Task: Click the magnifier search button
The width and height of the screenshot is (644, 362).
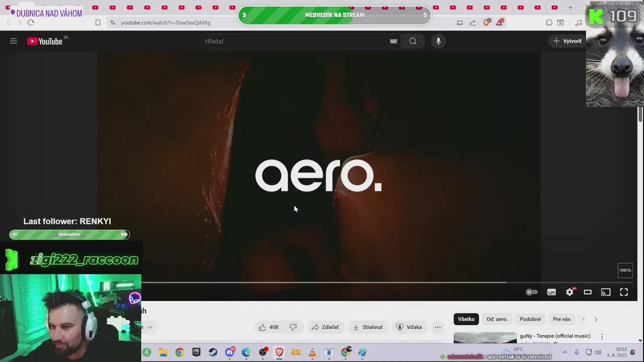Action: 413,41
